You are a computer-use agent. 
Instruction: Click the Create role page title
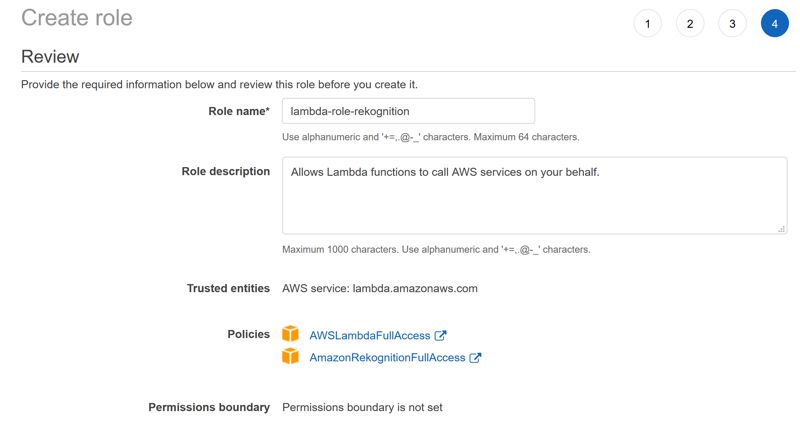(77, 18)
